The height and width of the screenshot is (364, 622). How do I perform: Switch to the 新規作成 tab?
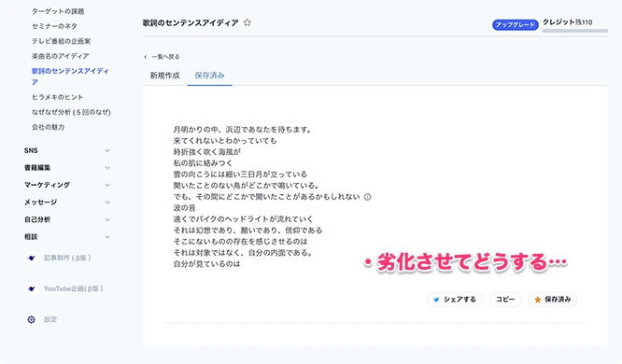click(x=165, y=76)
